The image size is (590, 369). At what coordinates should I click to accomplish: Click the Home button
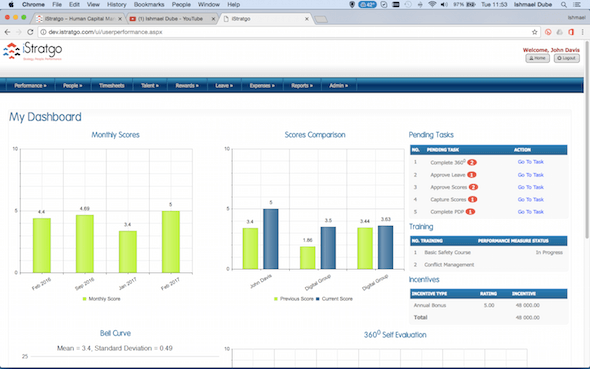click(537, 58)
